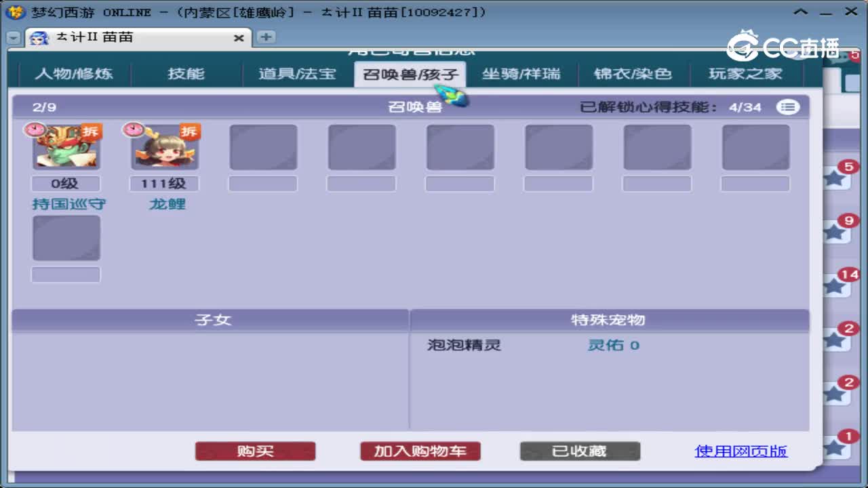Open 使用网页版 web version link
This screenshot has height=488, width=868.
tap(741, 450)
